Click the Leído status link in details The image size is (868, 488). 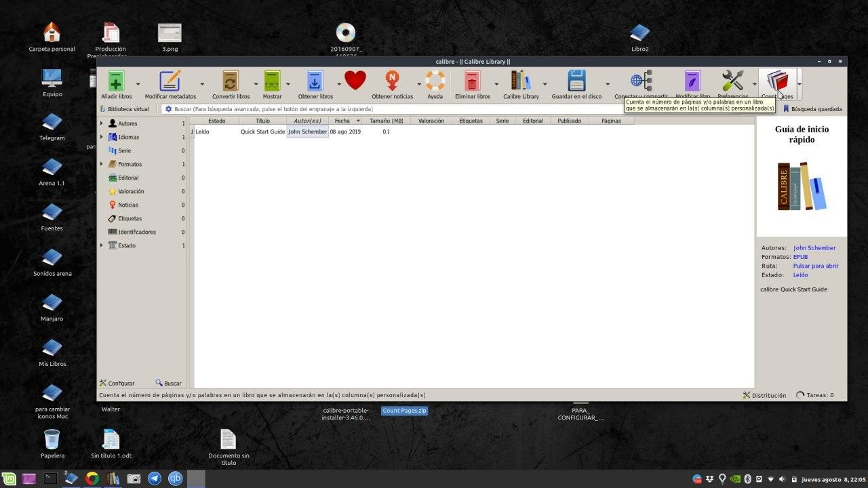801,275
